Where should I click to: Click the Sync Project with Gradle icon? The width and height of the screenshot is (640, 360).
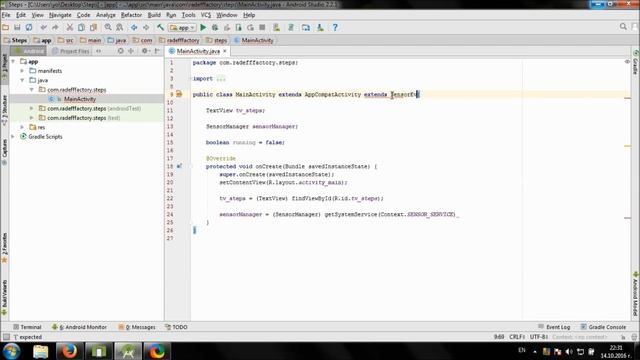[291, 27]
